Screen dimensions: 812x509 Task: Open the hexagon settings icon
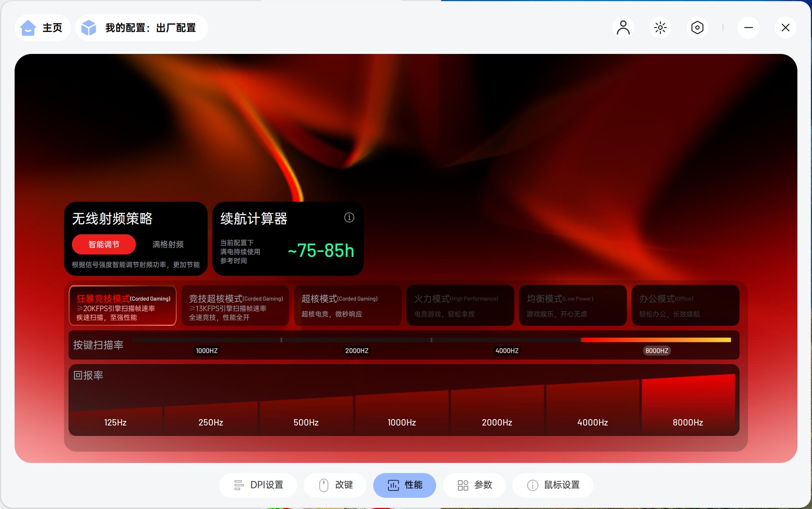[x=697, y=28]
